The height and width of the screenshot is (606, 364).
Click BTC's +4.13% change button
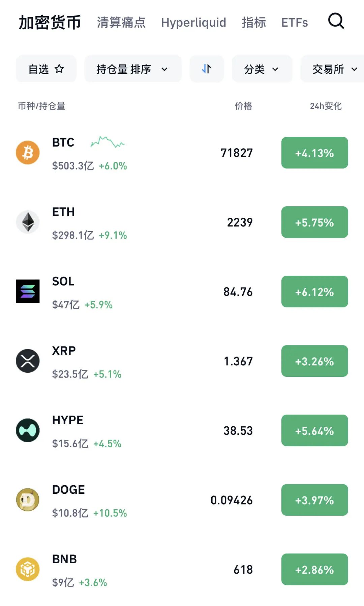(x=314, y=153)
